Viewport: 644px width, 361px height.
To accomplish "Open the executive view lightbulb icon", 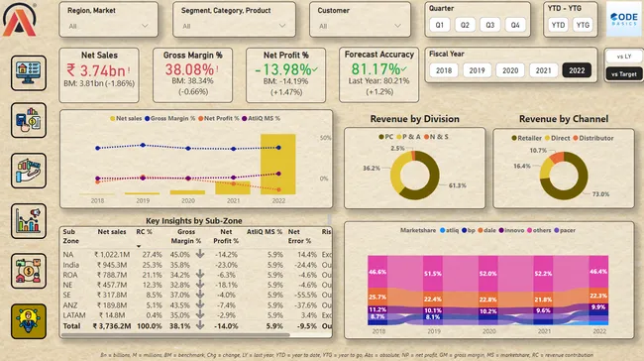I will point(29,321).
